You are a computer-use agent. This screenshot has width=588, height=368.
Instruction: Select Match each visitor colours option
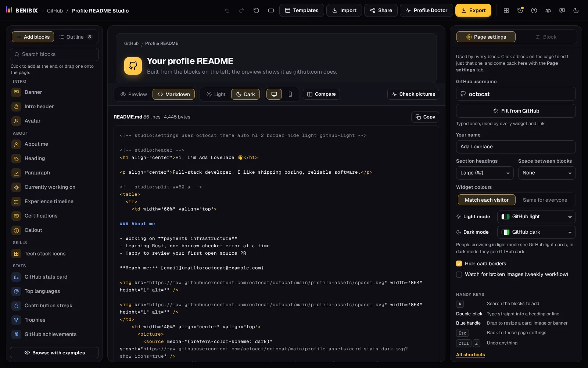point(487,200)
